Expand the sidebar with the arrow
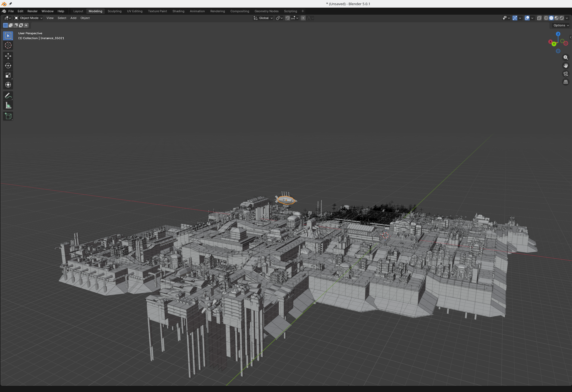This screenshot has height=392, width=572. pyautogui.click(x=570, y=37)
